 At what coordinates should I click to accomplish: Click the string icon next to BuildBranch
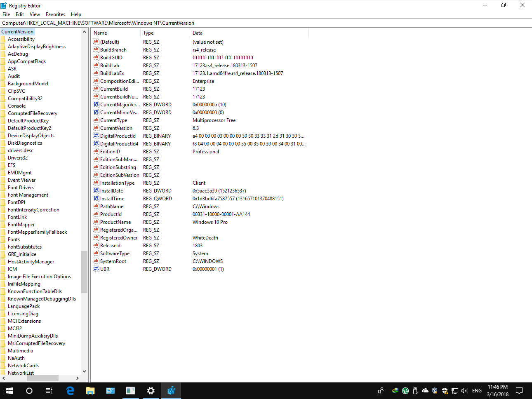pyautogui.click(x=96, y=49)
